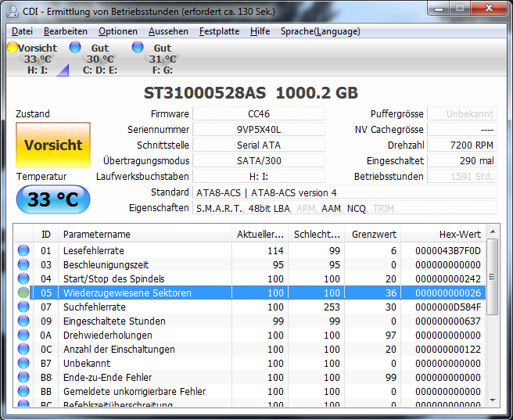Screen dimensions: 513x420
Task: Click the Firmware value CC46
Action: 259,114
